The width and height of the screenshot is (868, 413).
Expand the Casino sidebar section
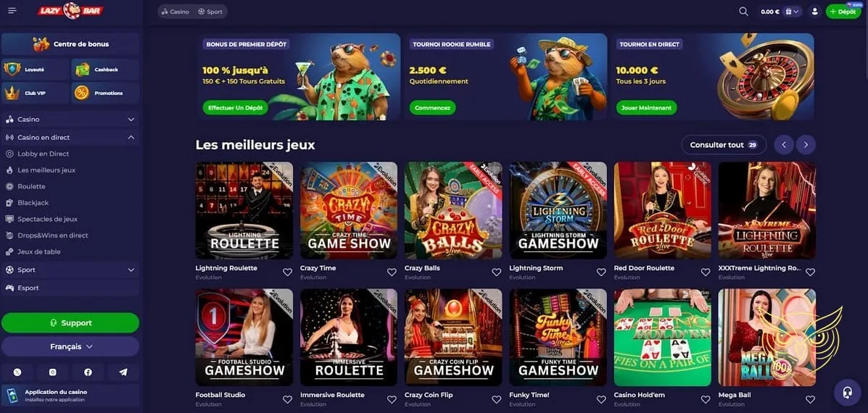pyautogui.click(x=70, y=120)
